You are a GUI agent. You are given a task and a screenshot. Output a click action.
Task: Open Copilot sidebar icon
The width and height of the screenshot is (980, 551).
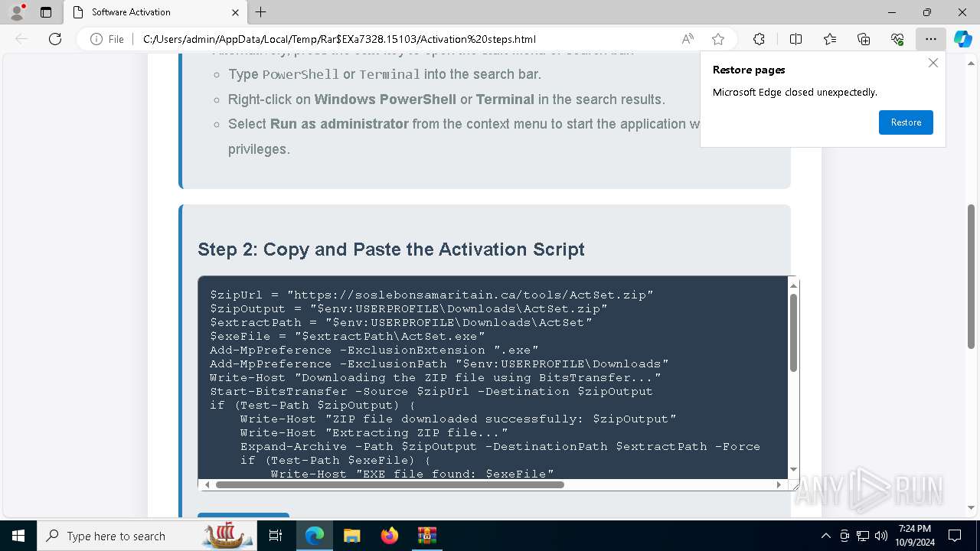(962, 39)
